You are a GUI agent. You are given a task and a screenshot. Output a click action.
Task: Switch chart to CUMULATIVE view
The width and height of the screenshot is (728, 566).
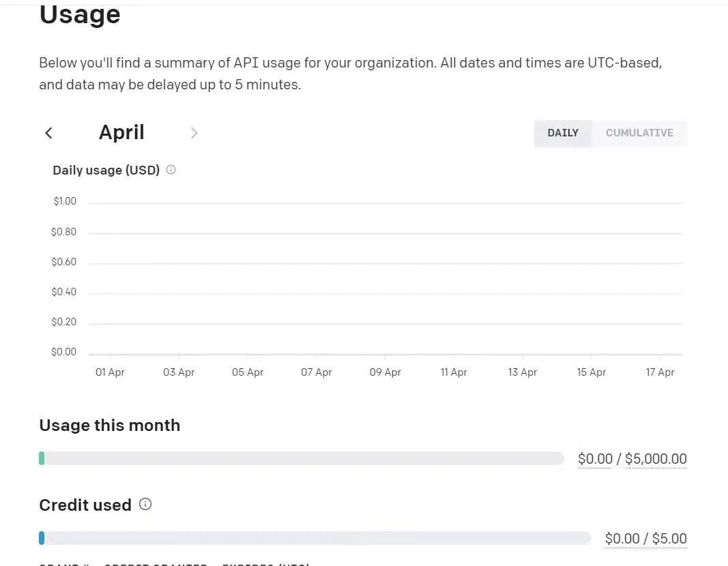pyautogui.click(x=639, y=133)
